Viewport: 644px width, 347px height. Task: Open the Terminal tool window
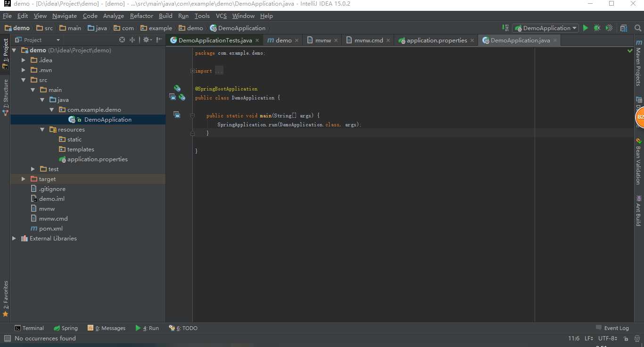pyautogui.click(x=29, y=328)
